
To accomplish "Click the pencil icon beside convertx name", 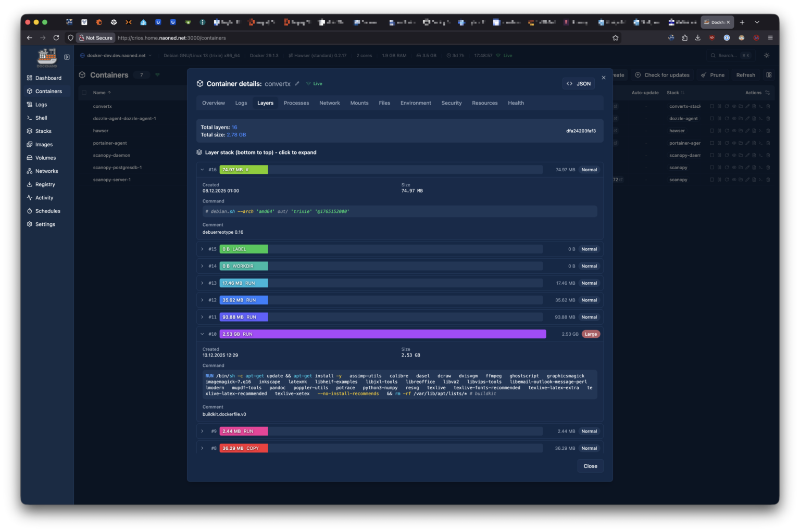I will click(297, 84).
